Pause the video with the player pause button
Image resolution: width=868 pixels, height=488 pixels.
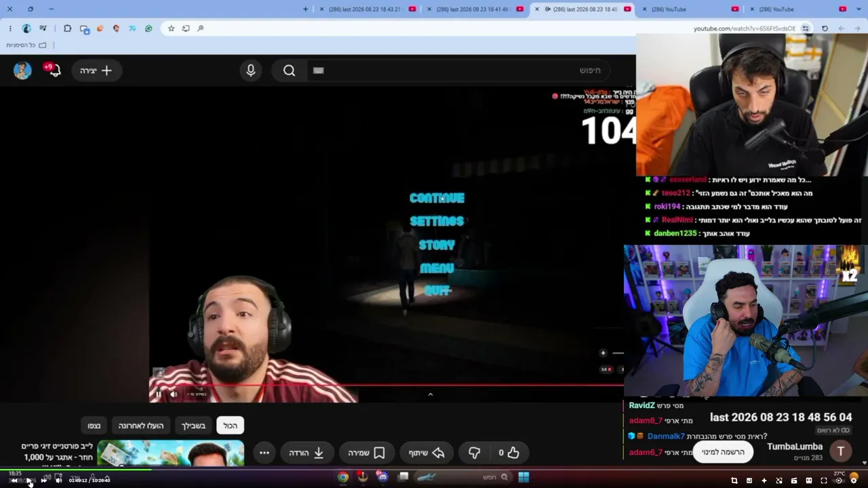click(x=159, y=394)
